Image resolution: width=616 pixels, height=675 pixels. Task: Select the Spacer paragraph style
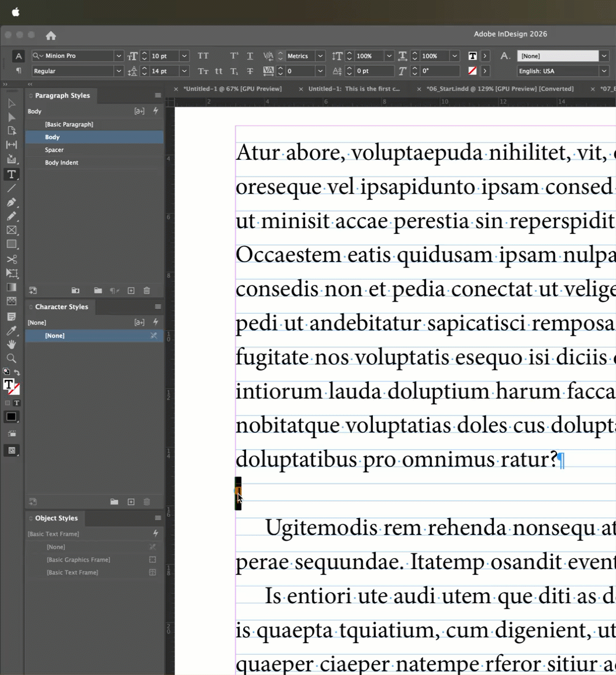[94, 150]
